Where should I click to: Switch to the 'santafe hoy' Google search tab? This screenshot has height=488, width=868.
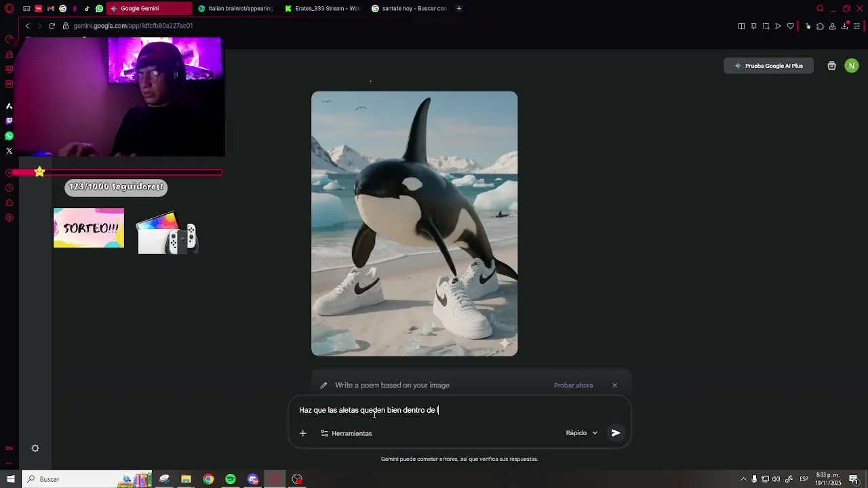409,9
